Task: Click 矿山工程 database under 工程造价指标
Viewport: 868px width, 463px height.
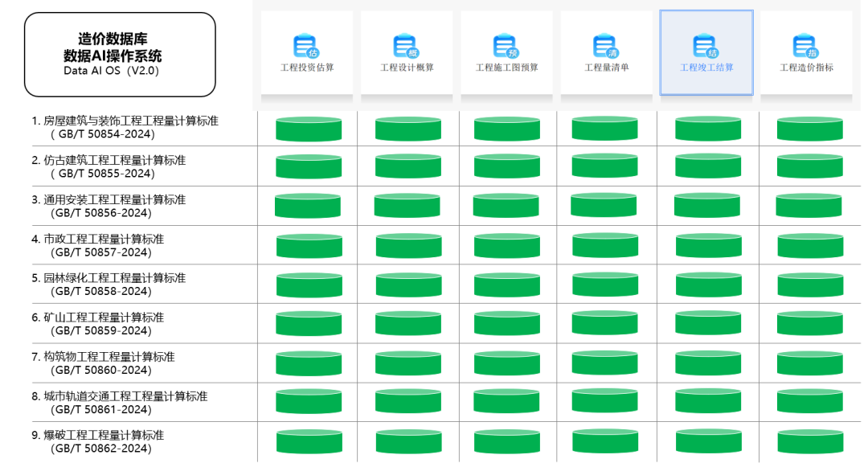Action: coord(809,323)
